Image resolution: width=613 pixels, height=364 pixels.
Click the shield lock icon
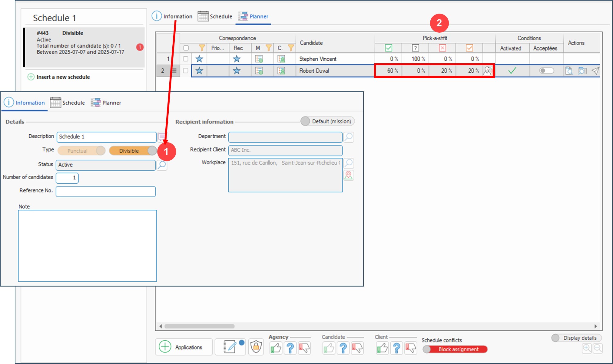coord(256,347)
